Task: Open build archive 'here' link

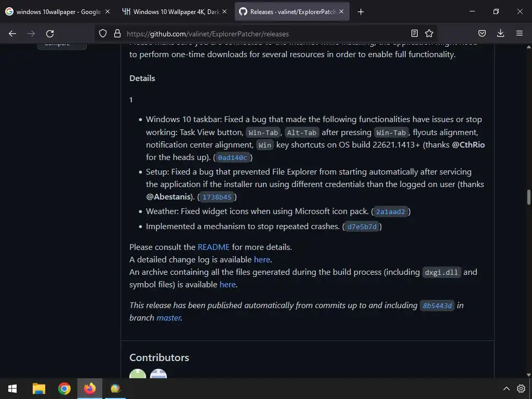Action: coord(228,284)
